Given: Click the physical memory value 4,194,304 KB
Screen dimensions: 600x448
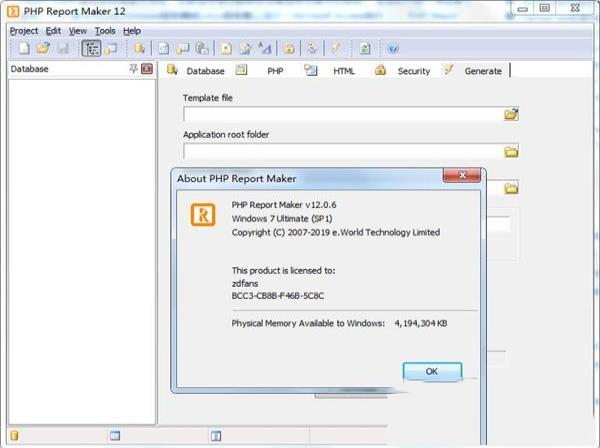Looking at the screenshot, I should (x=421, y=323).
